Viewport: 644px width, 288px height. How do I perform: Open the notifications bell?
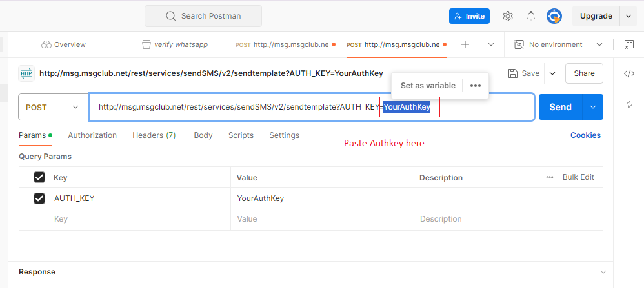(531, 16)
